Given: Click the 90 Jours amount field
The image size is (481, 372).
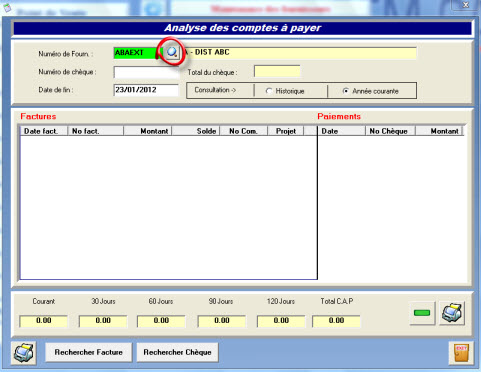Looking at the screenshot, I should point(222,321).
